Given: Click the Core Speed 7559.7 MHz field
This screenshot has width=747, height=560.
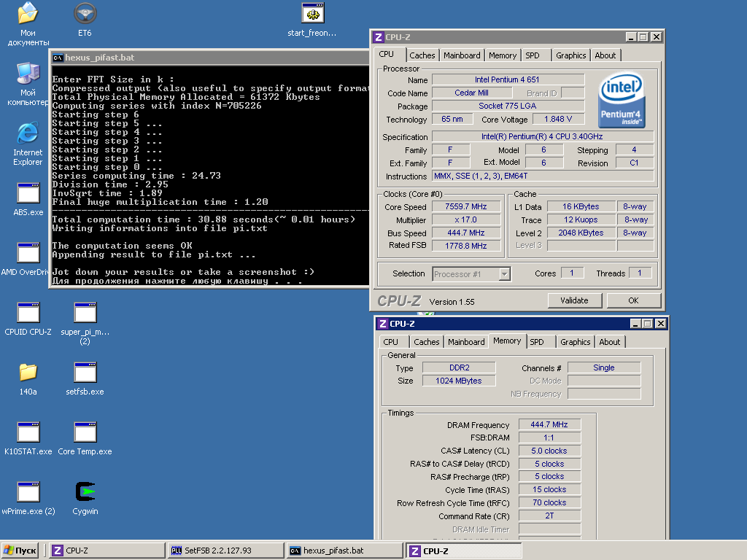Looking at the screenshot, I should pyautogui.click(x=466, y=206).
